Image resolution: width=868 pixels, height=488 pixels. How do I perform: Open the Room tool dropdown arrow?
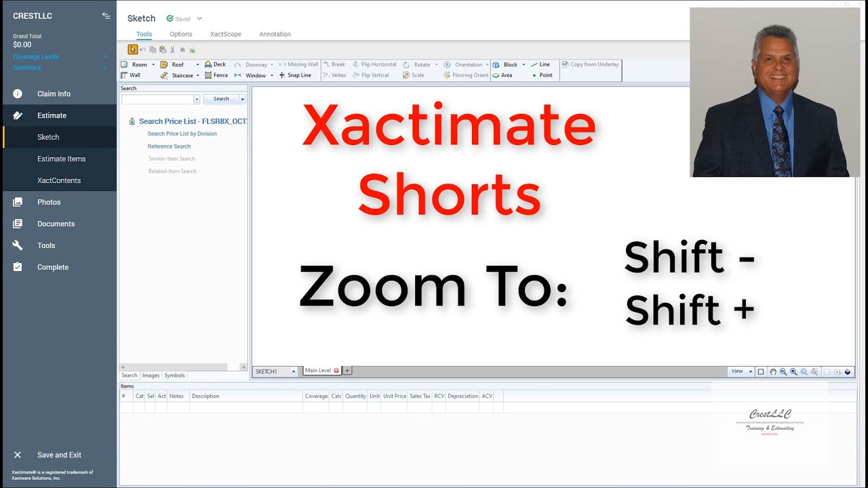tap(153, 64)
